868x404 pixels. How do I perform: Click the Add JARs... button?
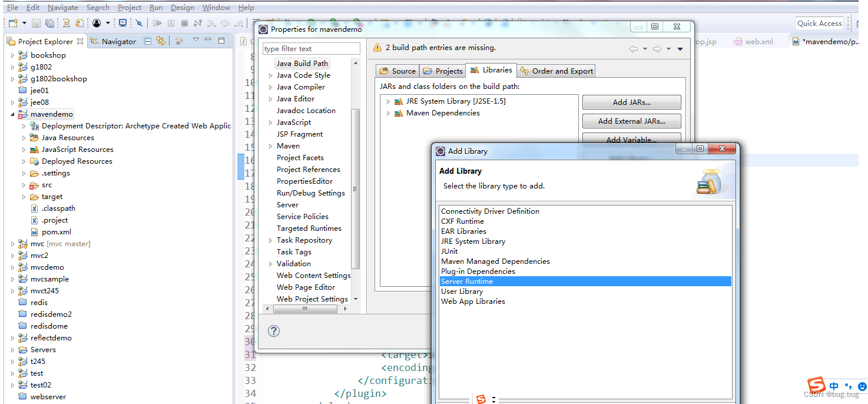click(631, 102)
